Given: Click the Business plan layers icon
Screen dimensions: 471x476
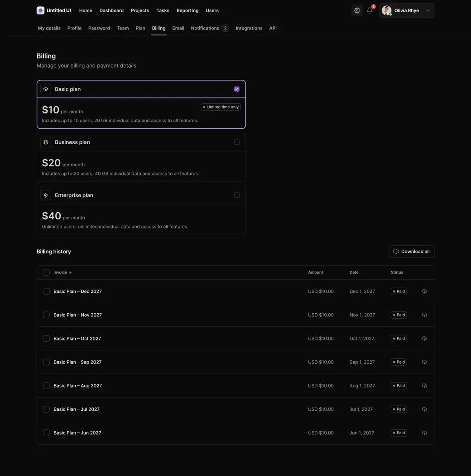Looking at the screenshot, I should (46, 142).
